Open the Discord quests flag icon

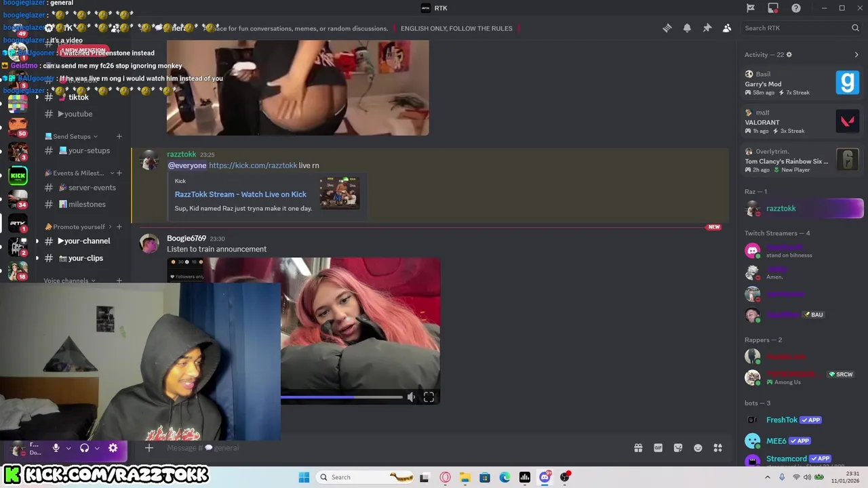click(751, 8)
